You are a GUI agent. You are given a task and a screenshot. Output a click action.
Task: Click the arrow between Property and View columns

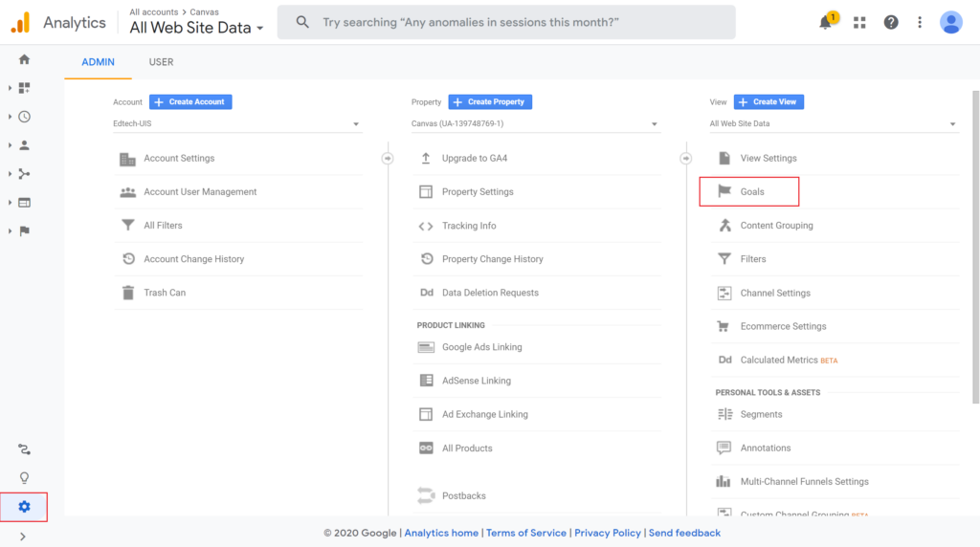[685, 159]
